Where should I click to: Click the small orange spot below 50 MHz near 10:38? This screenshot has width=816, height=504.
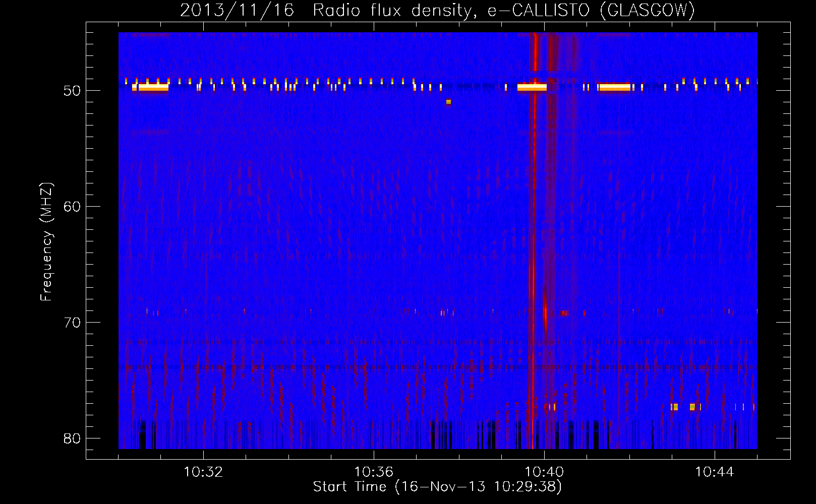click(x=448, y=102)
